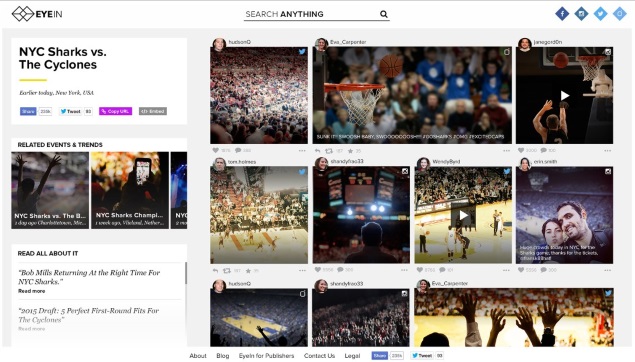Click the EyeIn logo
This screenshot has width=635, height=362.
(37, 14)
